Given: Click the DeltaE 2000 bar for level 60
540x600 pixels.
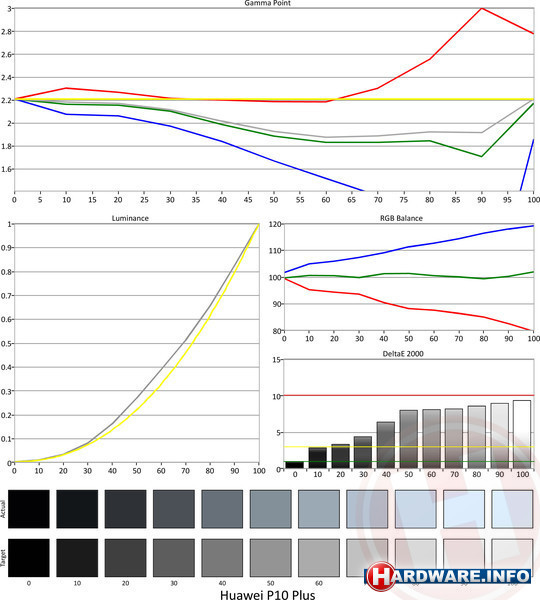Looking at the screenshot, I should pyautogui.click(x=431, y=439).
